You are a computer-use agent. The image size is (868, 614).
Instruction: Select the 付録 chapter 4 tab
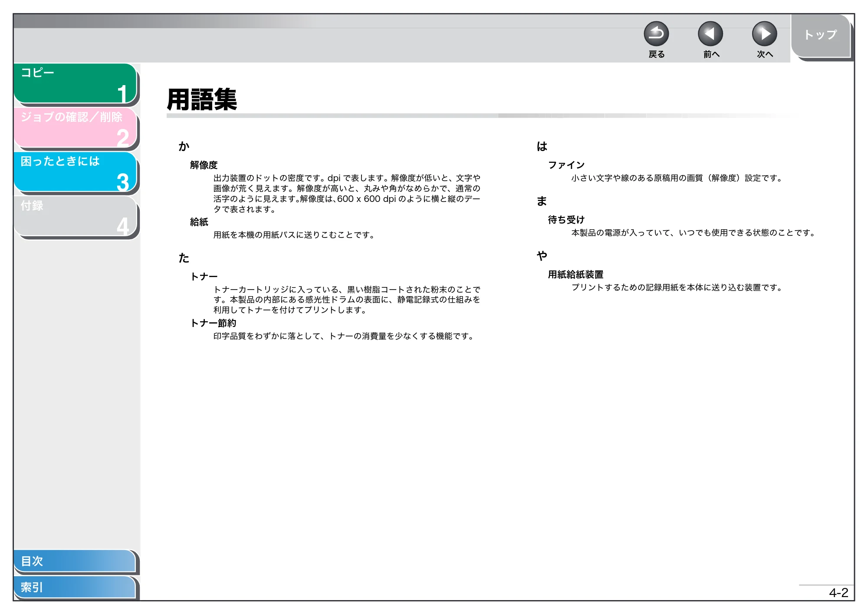(76, 216)
